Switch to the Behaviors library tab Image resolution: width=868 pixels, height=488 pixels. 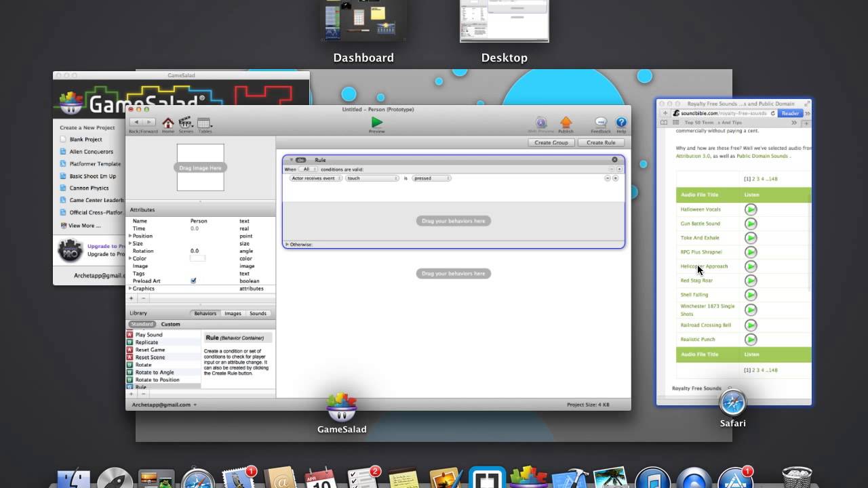point(205,313)
